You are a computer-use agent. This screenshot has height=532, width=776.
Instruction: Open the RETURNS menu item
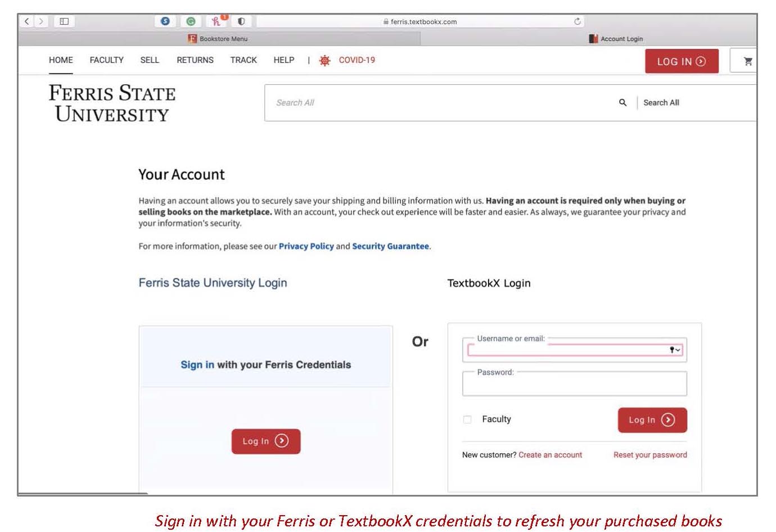pos(195,60)
